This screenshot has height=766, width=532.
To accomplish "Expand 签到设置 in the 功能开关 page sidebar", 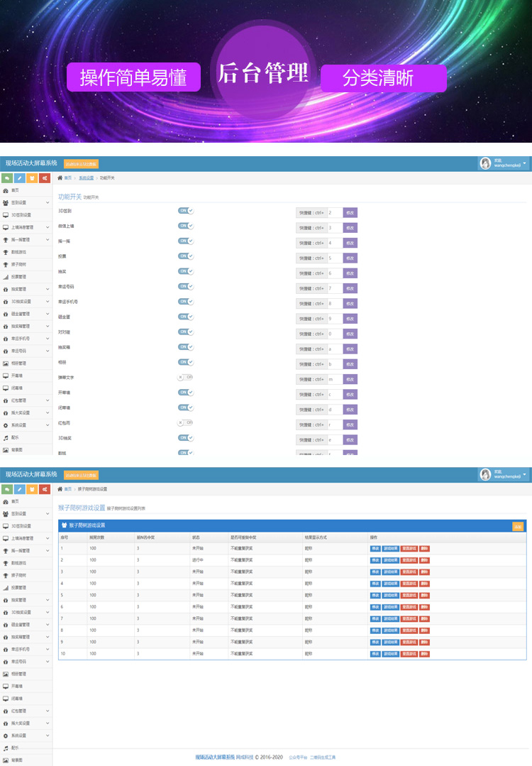I will [47, 202].
